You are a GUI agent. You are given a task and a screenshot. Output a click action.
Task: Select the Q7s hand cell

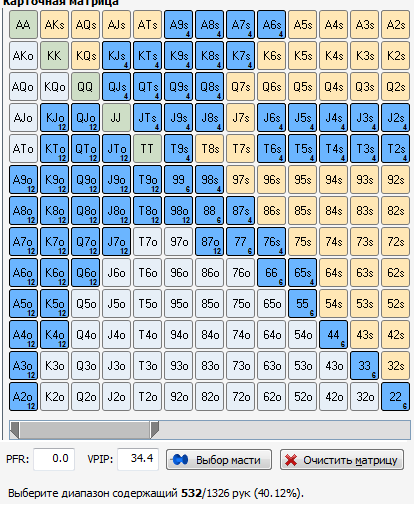240,87
